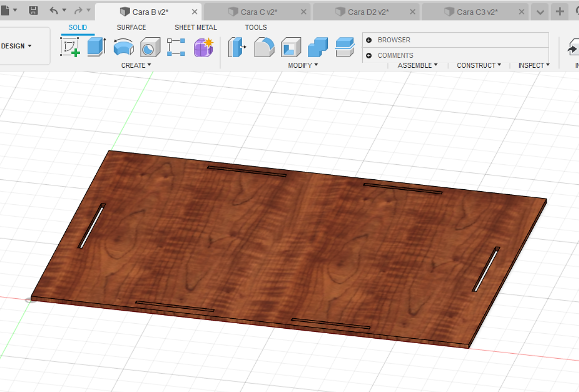
Task: Activate the Press Pull tool
Action: (x=237, y=47)
